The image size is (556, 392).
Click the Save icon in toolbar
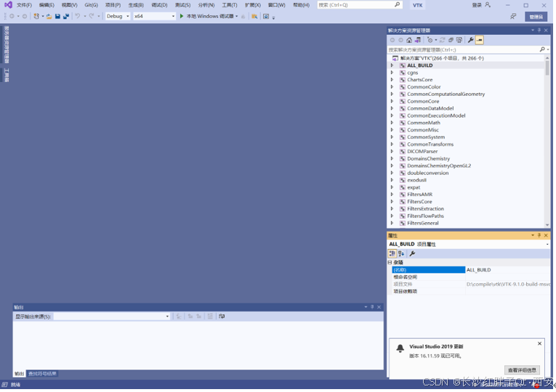57,16
